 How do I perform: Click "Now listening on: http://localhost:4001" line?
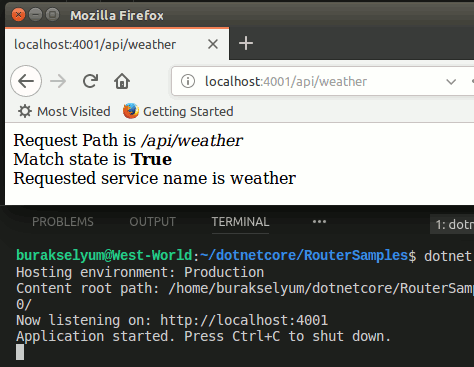(x=172, y=320)
